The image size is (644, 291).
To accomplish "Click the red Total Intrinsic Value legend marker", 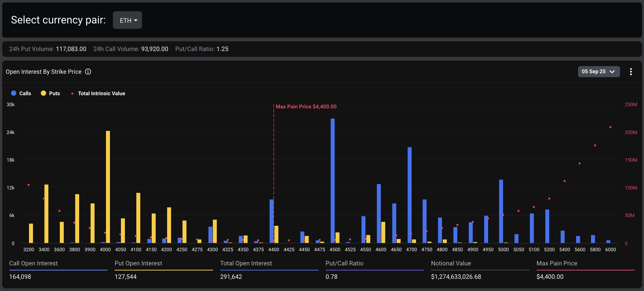I will click(x=72, y=94).
